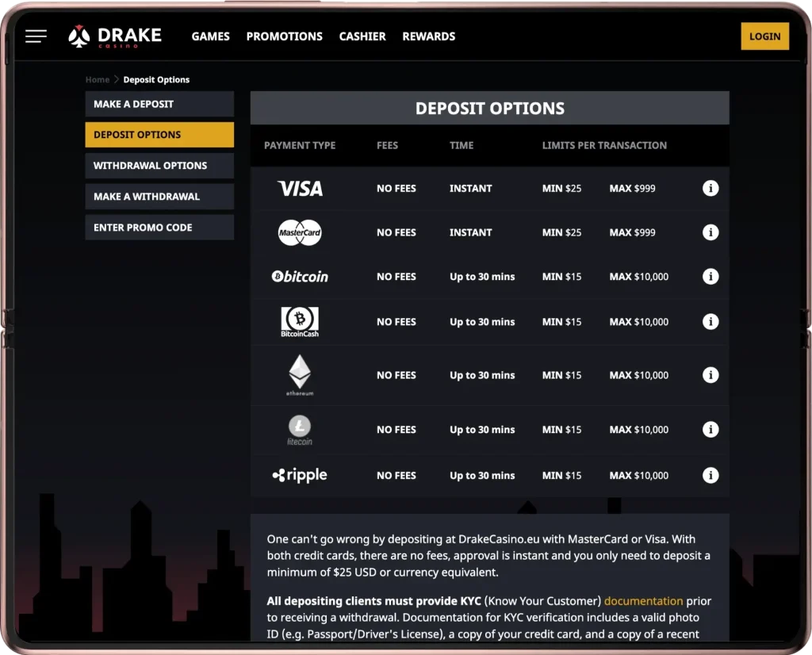This screenshot has width=812, height=655.
Task: Open info icon for BitcoinCash row
Action: pos(710,321)
